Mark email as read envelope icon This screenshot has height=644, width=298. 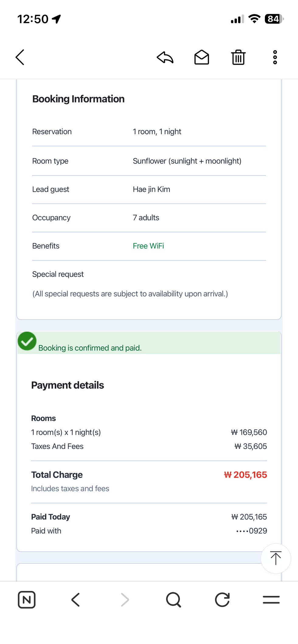[202, 57]
